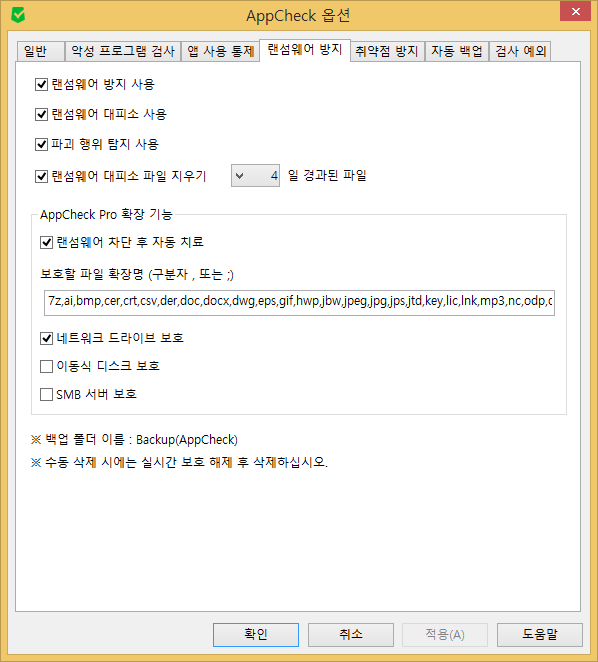Image resolution: width=598 pixels, height=662 pixels.
Task: Close the AppCheck options window
Action: tap(575, 11)
